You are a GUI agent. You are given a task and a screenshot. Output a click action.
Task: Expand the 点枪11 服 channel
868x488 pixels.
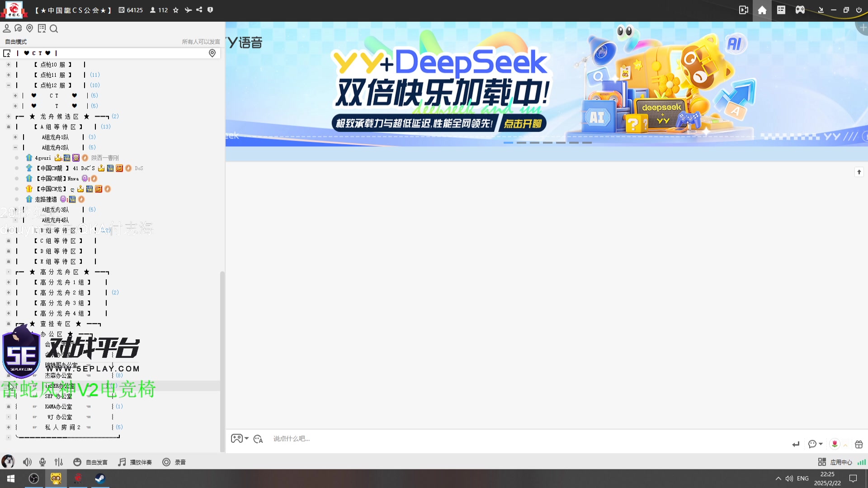8,75
